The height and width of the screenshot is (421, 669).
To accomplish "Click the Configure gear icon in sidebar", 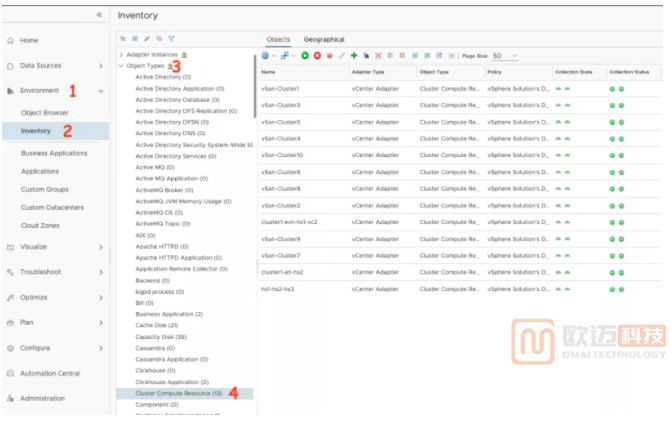I will pyautogui.click(x=10, y=348).
